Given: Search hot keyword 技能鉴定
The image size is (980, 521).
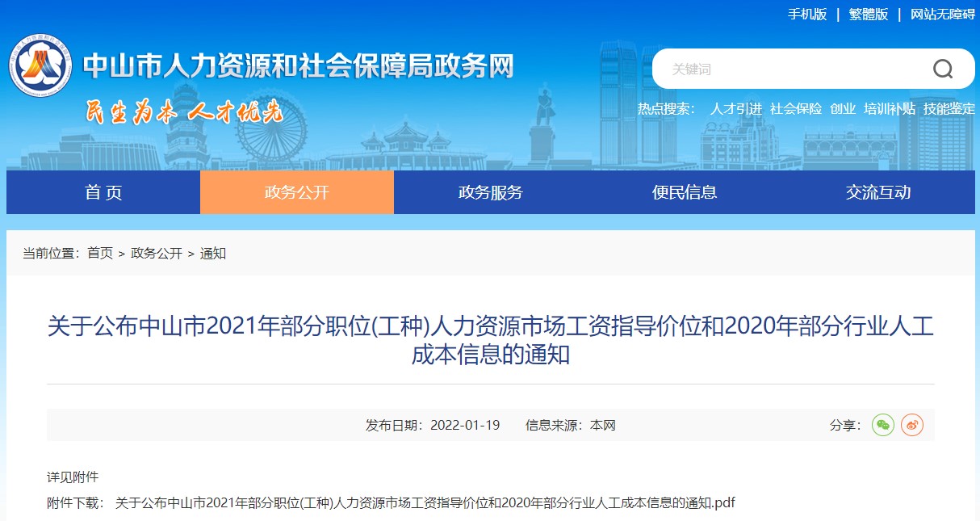Looking at the screenshot, I should tap(948, 108).
